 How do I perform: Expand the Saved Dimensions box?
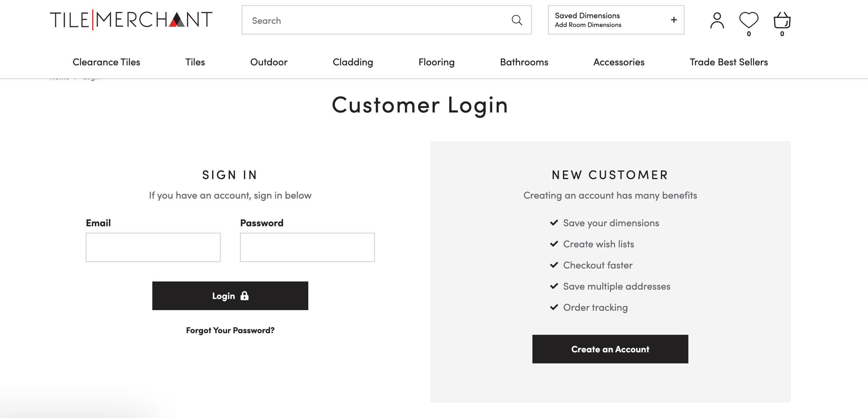coord(616,20)
